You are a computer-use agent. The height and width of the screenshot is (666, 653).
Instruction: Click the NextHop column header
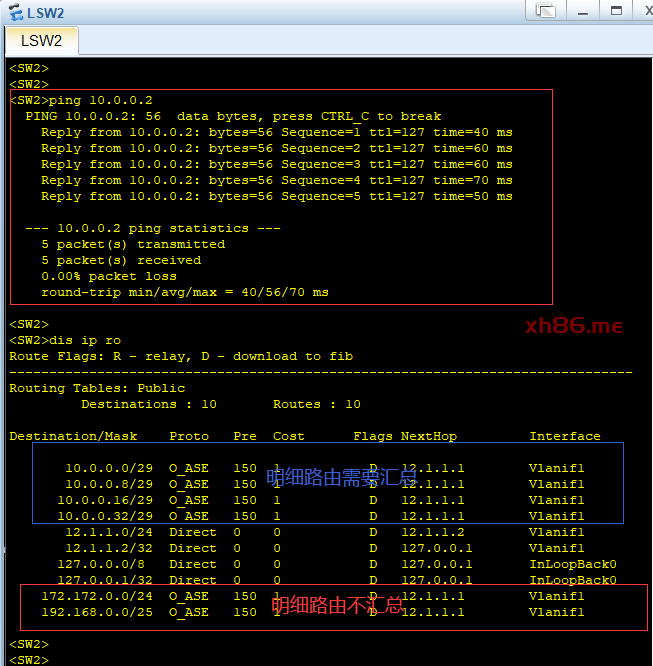429,436
